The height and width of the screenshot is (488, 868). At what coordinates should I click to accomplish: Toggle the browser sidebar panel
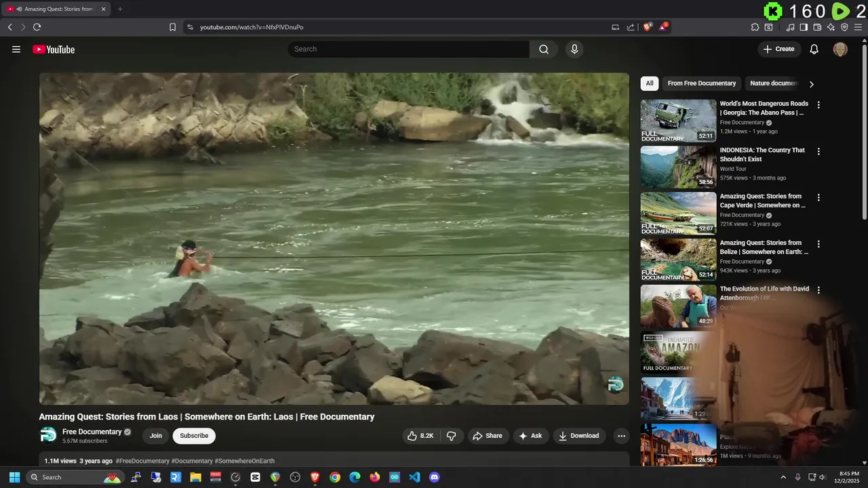pyautogui.click(x=804, y=27)
